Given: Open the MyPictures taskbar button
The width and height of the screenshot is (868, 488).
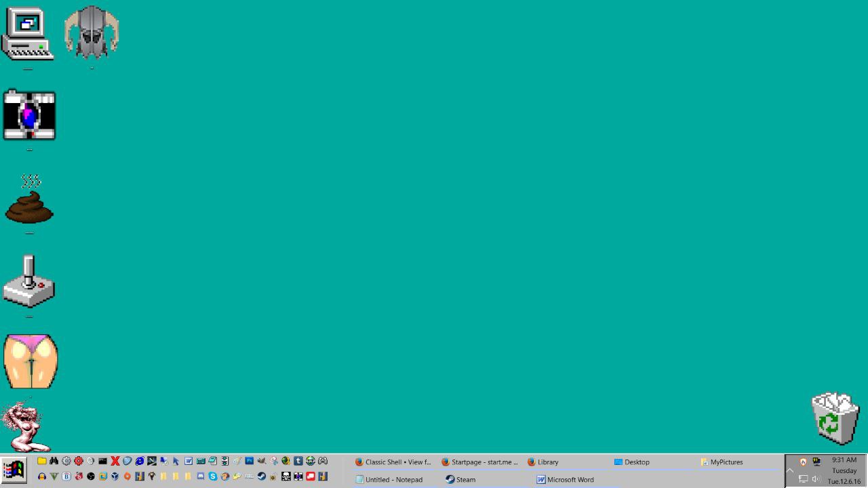Looking at the screenshot, I should (x=740, y=462).
